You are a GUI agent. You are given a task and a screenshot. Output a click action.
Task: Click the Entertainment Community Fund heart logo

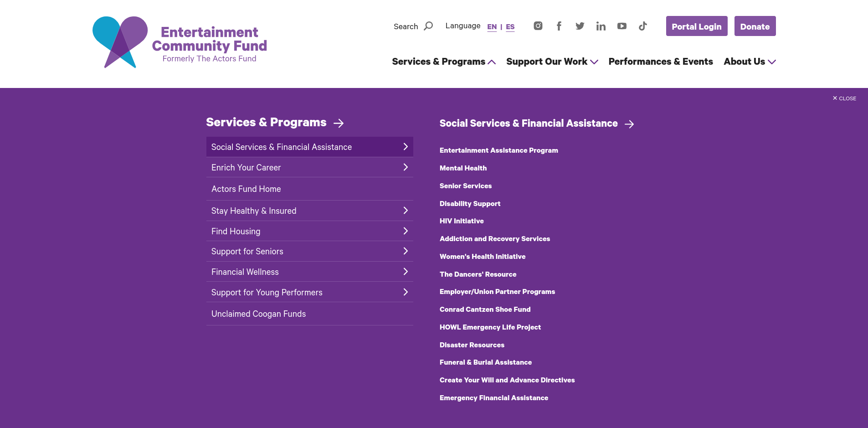pyautogui.click(x=120, y=42)
